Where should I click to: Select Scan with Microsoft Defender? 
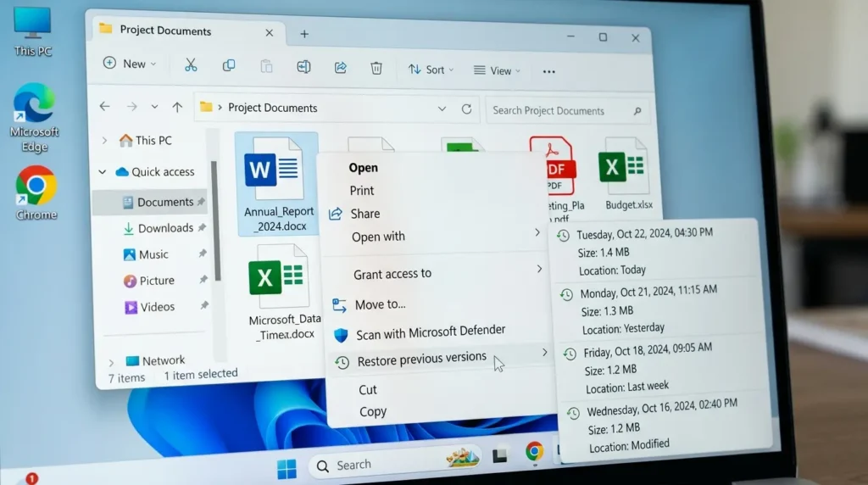point(431,332)
